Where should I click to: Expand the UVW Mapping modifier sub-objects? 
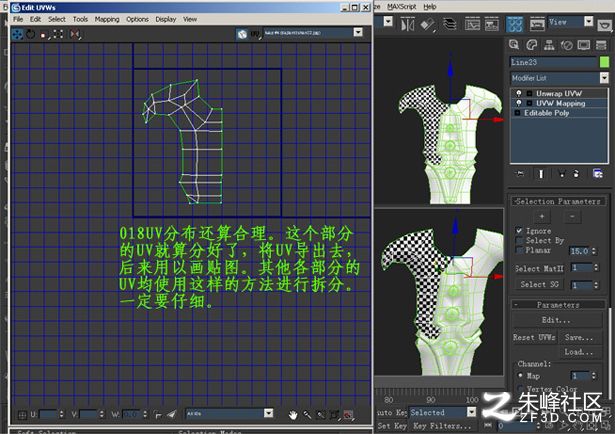pos(529,103)
